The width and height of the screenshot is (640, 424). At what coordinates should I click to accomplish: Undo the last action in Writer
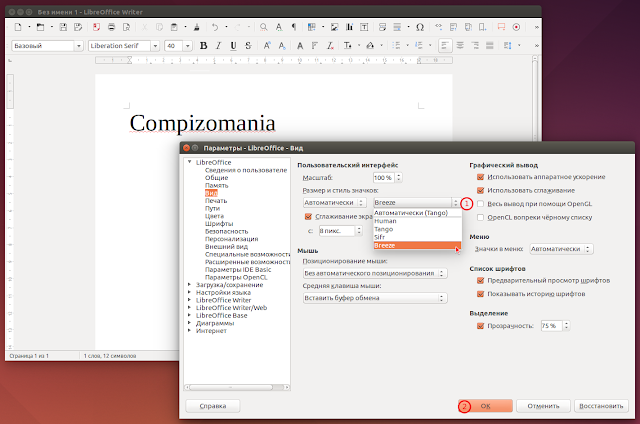click(x=215, y=27)
